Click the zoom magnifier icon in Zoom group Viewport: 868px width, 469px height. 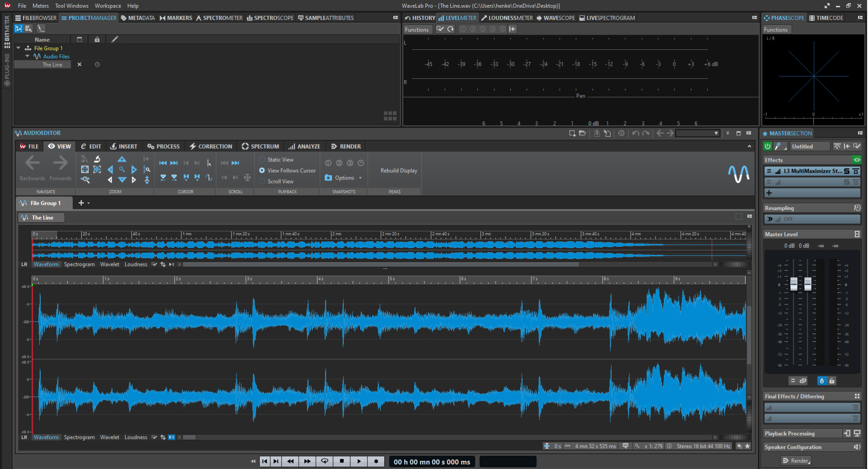click(122, 169)
